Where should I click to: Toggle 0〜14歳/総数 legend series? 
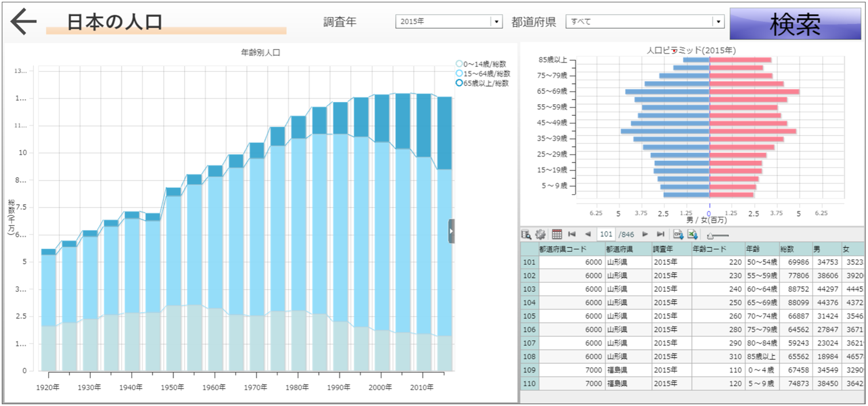pos(459,64)
